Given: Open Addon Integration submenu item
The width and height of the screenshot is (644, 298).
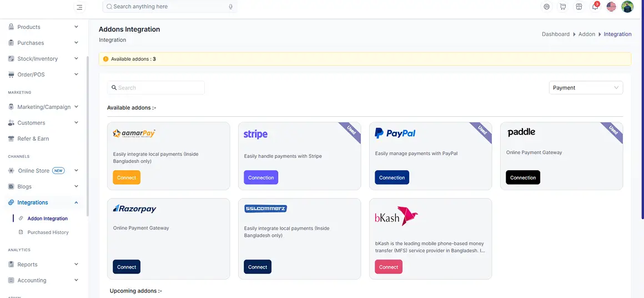Looking at the screenshot, I should (x=48, y=218).
